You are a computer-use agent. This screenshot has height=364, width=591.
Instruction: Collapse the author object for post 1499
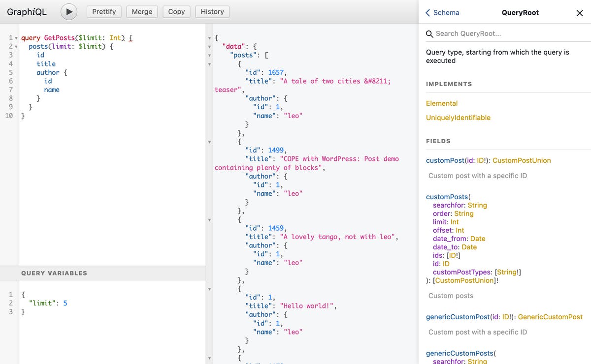click(x=209, y=176)
